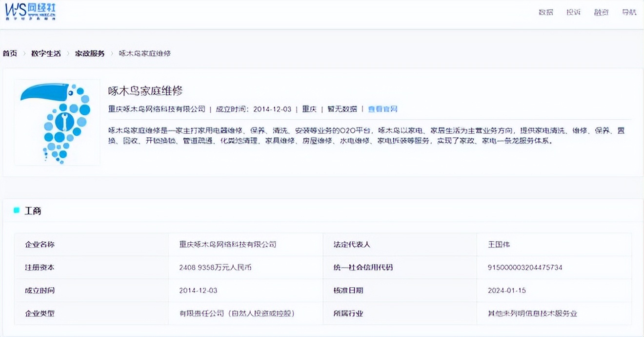Open the 融资 navigation menu
644x337 pixels.
tap(602, 12)
